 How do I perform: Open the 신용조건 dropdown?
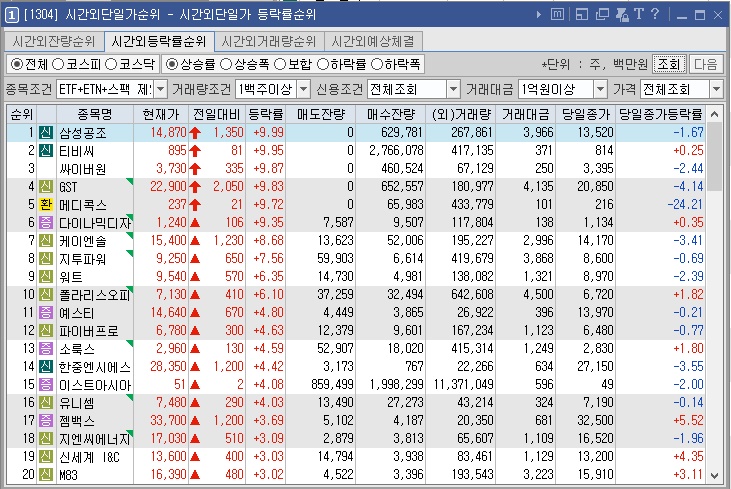(x=453, y=89)
